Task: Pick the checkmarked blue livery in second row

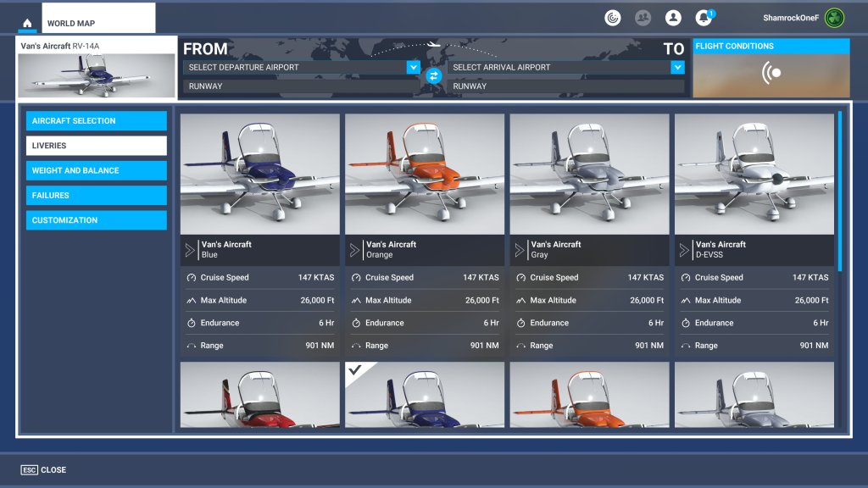Action: point(424,395)
